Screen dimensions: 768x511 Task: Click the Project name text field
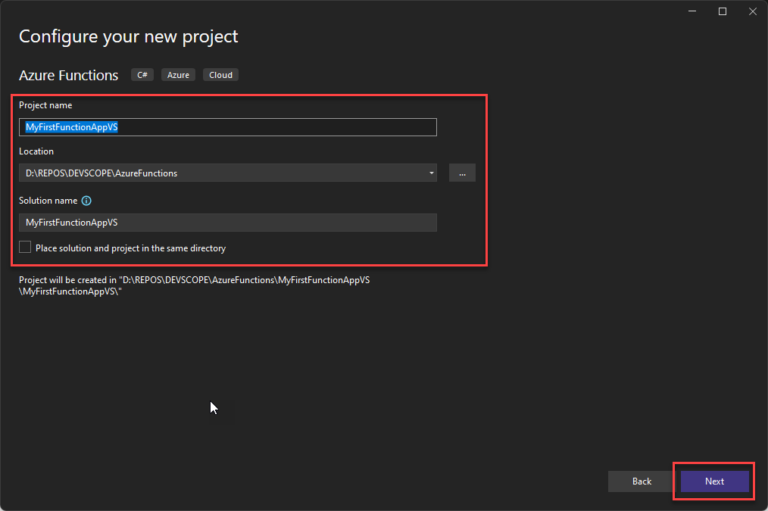tap(227, 127)
